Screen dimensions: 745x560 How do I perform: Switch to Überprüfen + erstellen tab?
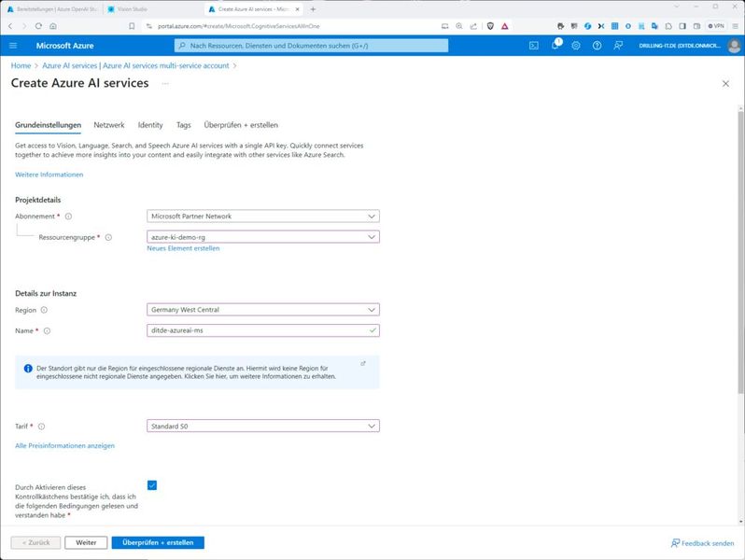click(x=241, y=125)
